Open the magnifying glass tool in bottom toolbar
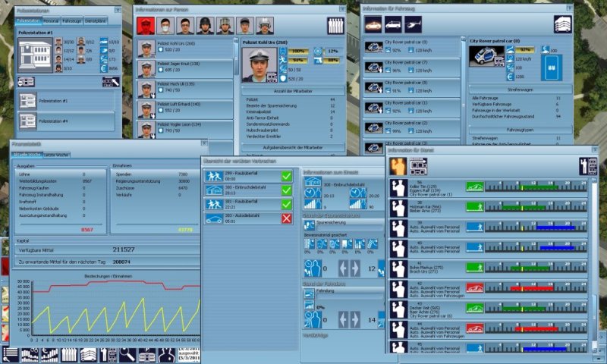 (x=127, y=355)
